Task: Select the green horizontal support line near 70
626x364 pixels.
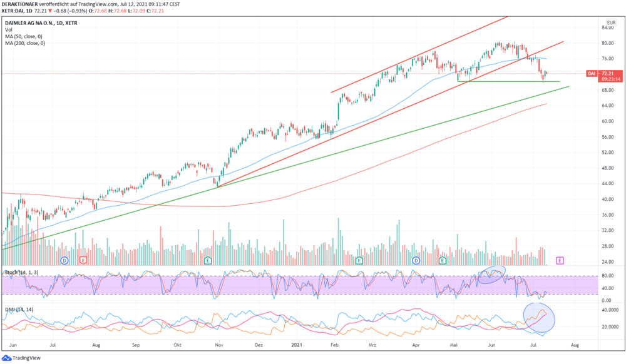Action: pos(508,82)
